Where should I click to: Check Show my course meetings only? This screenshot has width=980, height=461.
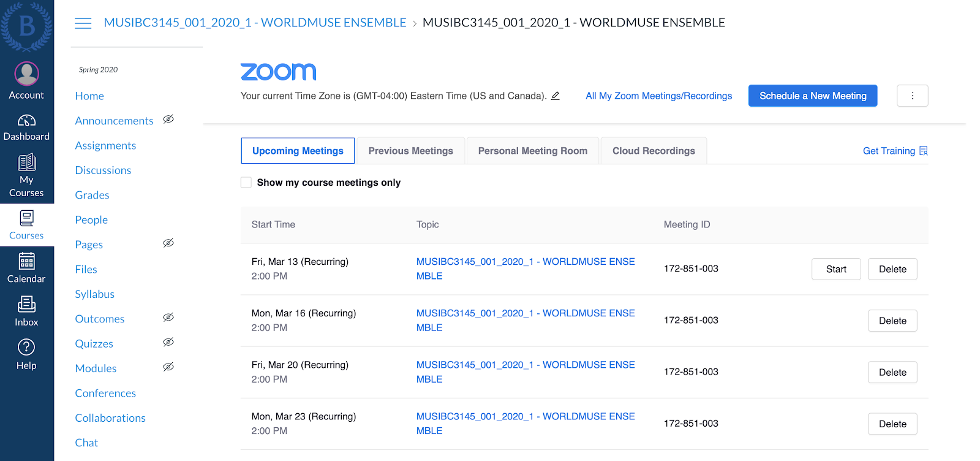pyautogui.click(x=246, y=182)
